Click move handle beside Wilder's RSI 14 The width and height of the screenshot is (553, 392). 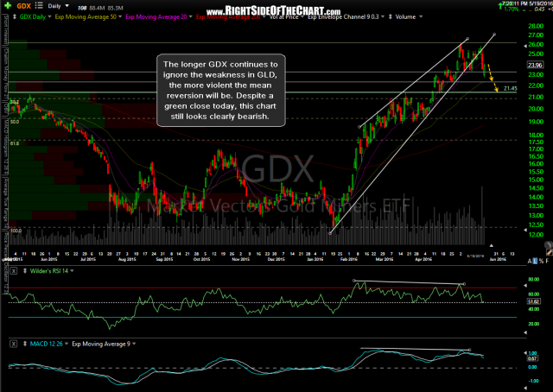pyautogui.click(x=25, y=271)
